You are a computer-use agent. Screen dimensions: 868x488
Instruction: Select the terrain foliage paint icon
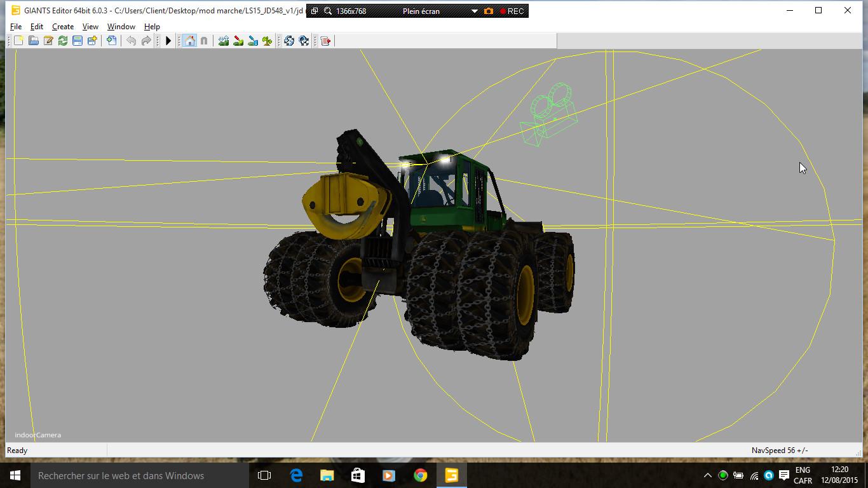coord(268,41)
